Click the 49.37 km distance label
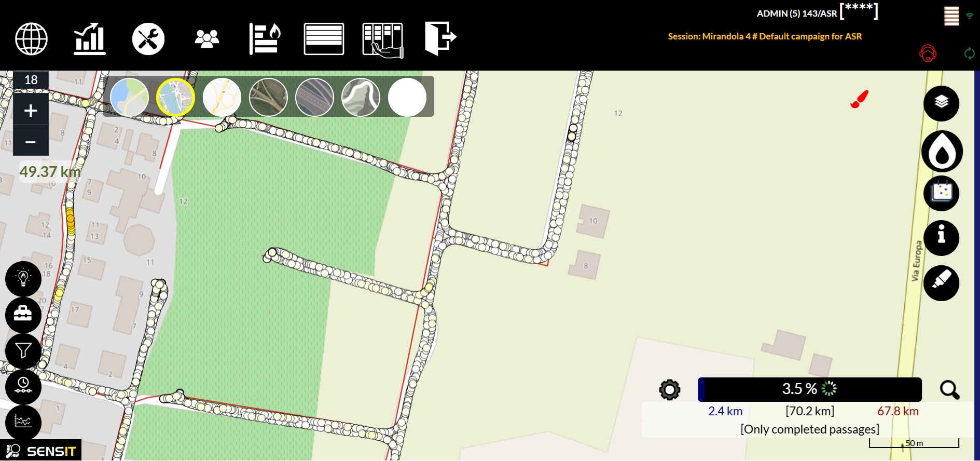Image resolution: width=980 pixels, height=461 pixels. point(50,171)
